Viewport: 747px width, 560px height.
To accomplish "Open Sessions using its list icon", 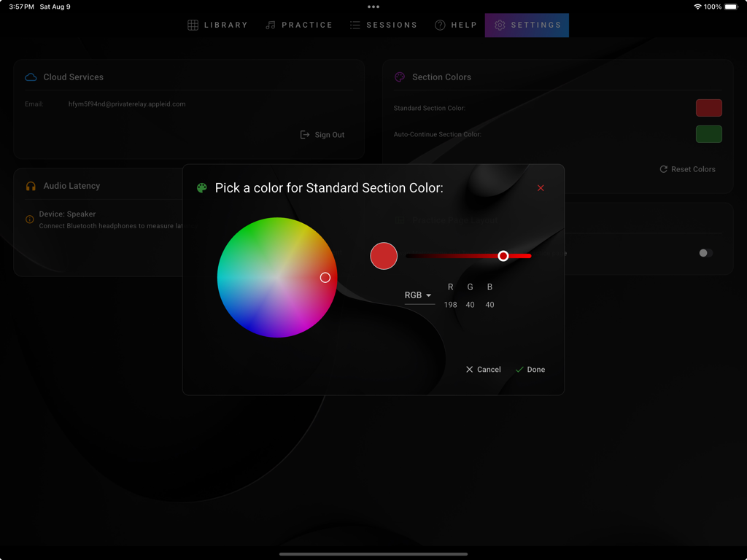I will [x=355, y=24].
